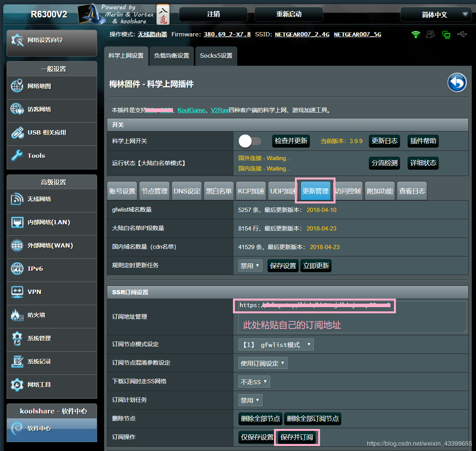Click the 保存并订阅 button
Image resolution: width=476 pixels, height=451 pixels.
click(x=297, y=437)
